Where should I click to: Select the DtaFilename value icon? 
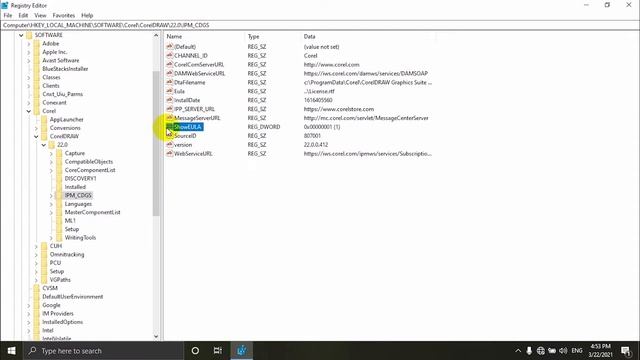pyautogui.click(x=169, y=82)
